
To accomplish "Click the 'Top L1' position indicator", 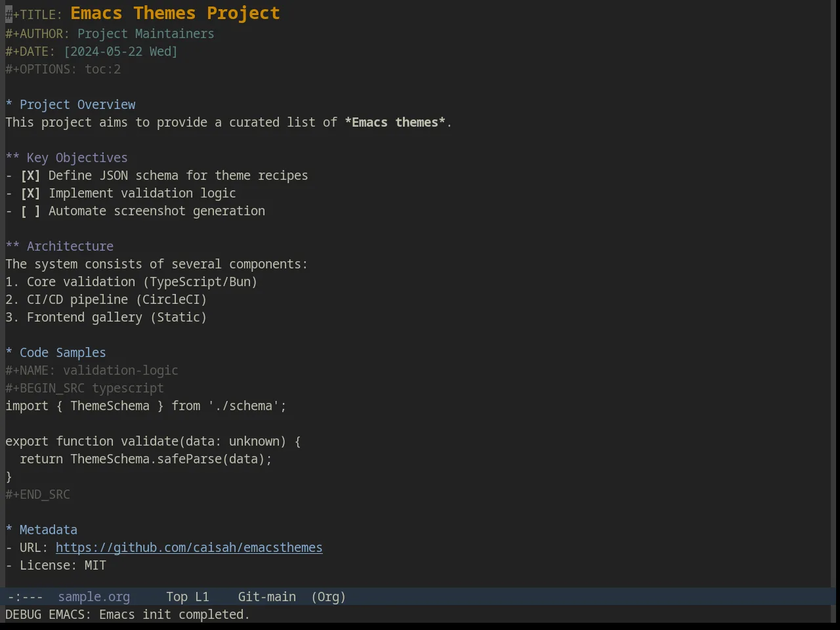I will 188,597.
